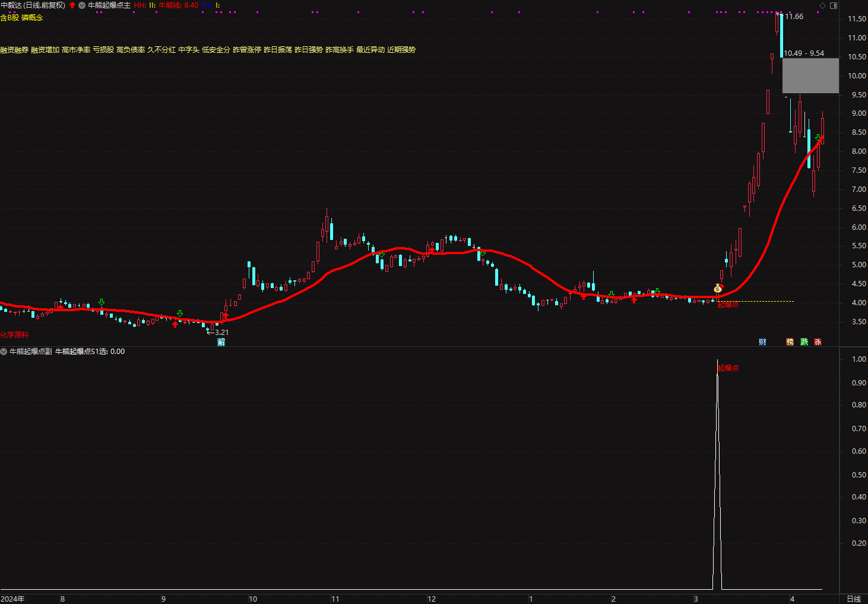This screenshot has height=604, width=868.
Task: Click the diamond icon at top right
Action: tap(822, 5)
